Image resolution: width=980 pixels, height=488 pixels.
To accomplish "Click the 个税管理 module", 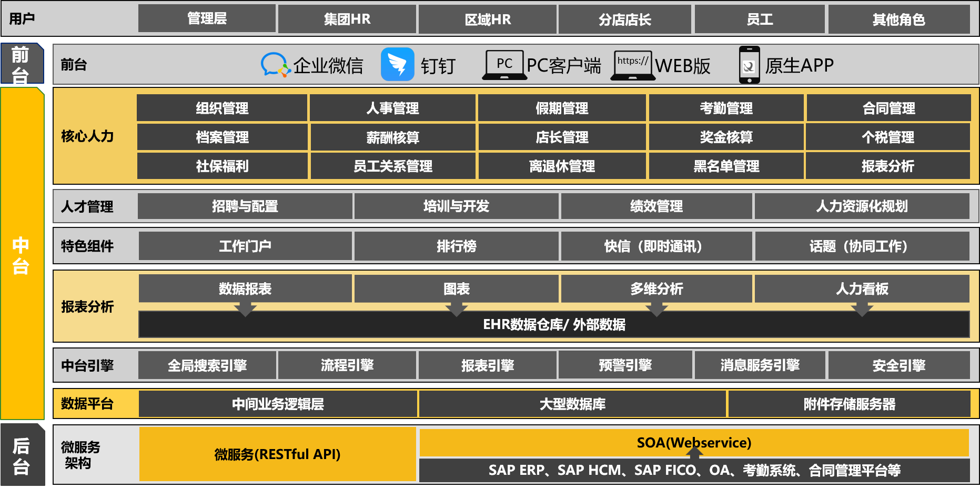I will 888,137.
